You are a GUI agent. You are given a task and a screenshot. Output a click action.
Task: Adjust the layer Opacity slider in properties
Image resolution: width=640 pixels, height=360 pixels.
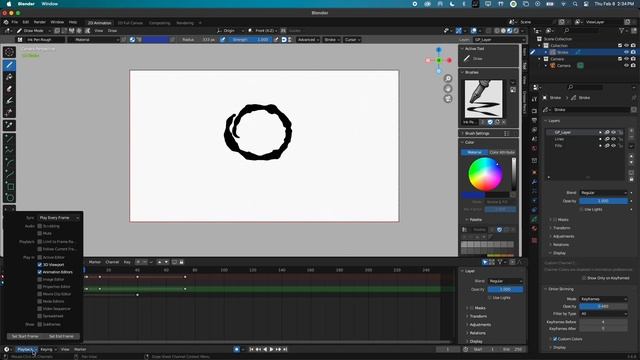coord(603,201)
